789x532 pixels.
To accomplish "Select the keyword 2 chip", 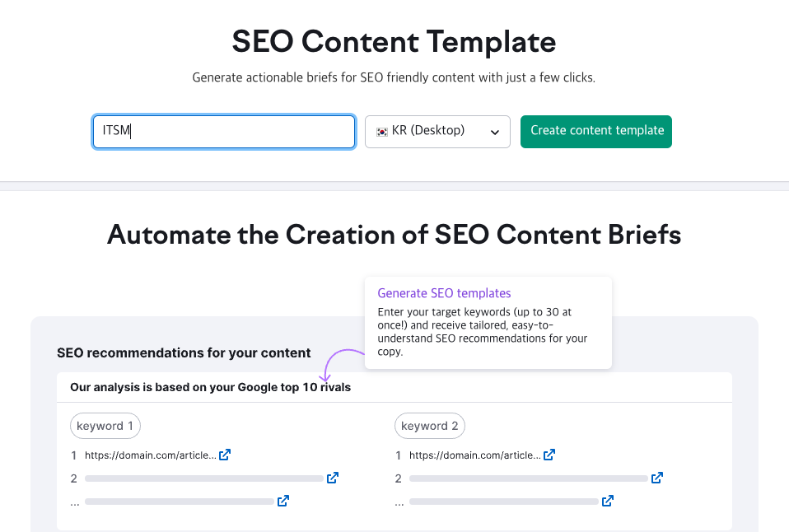I will click(x=429, y=425).
